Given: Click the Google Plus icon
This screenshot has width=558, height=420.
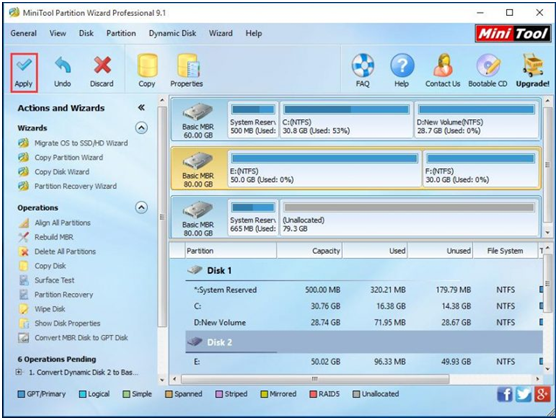Looking at the screenshot, I should [542, 394].
